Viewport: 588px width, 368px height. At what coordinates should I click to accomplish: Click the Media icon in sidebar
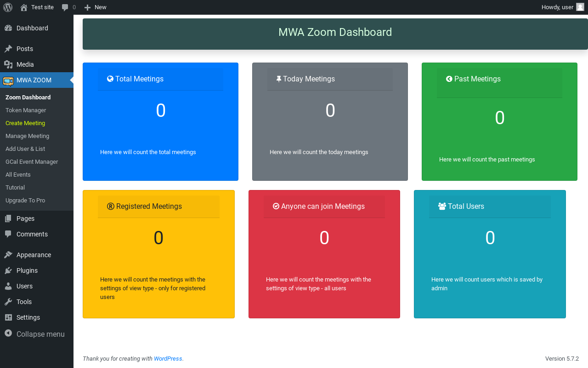click(x=8, y=64)
